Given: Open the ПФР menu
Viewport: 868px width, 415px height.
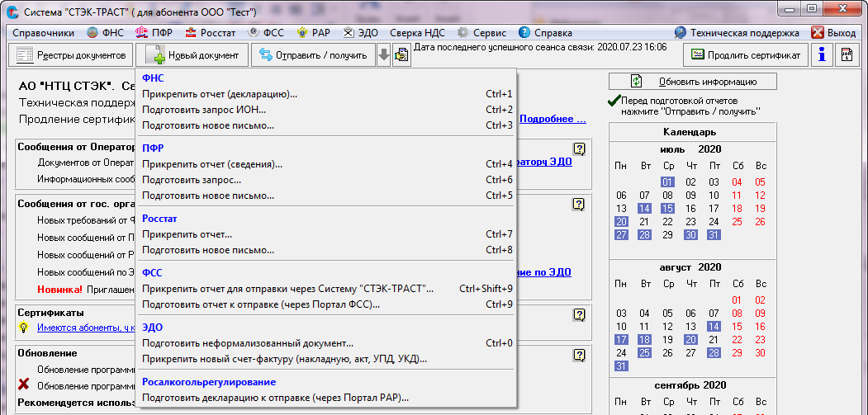Looking at the screenshot, I should coord(155,33).
